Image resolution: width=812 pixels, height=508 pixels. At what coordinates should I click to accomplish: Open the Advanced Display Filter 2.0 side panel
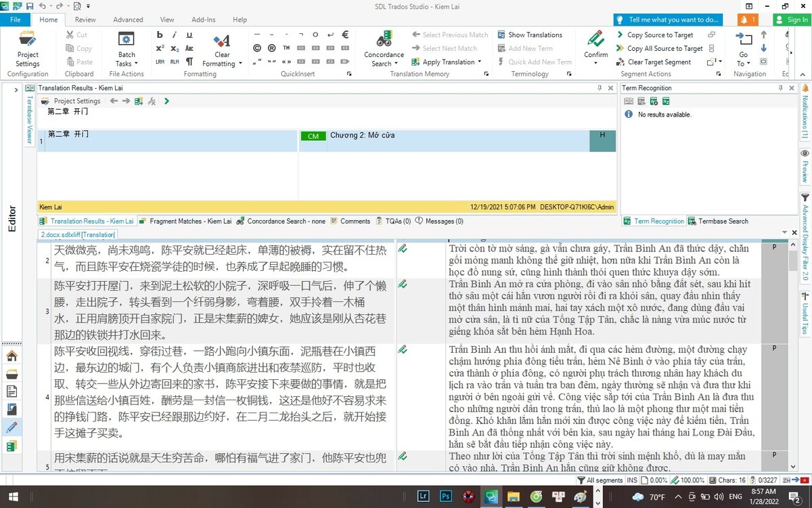click(805, 237)
